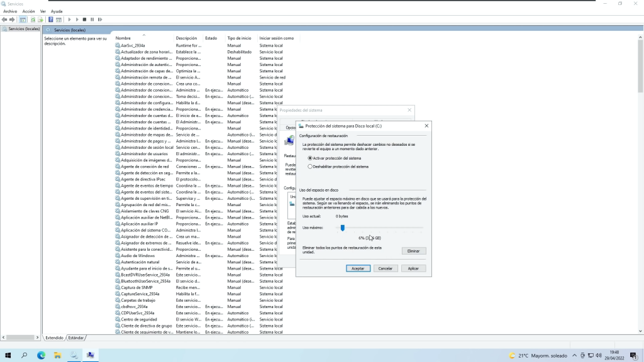
Task: Click the Aceptar button
Action: click(358, 268)
